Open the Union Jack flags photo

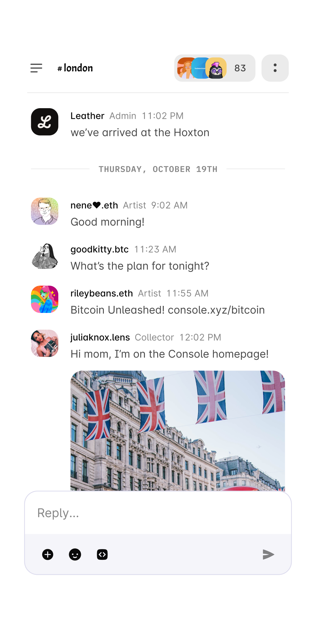point(178,430)
